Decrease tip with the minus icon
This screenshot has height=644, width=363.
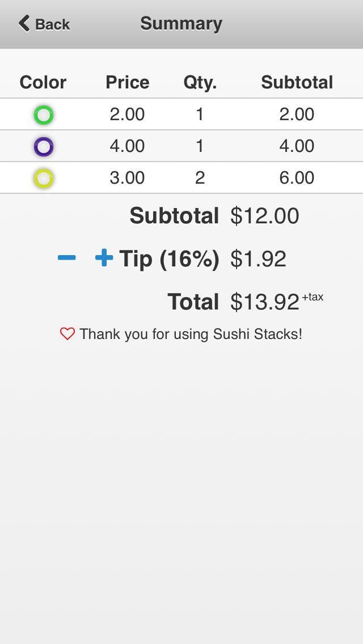pyautogui.click(x=66, y=258)
